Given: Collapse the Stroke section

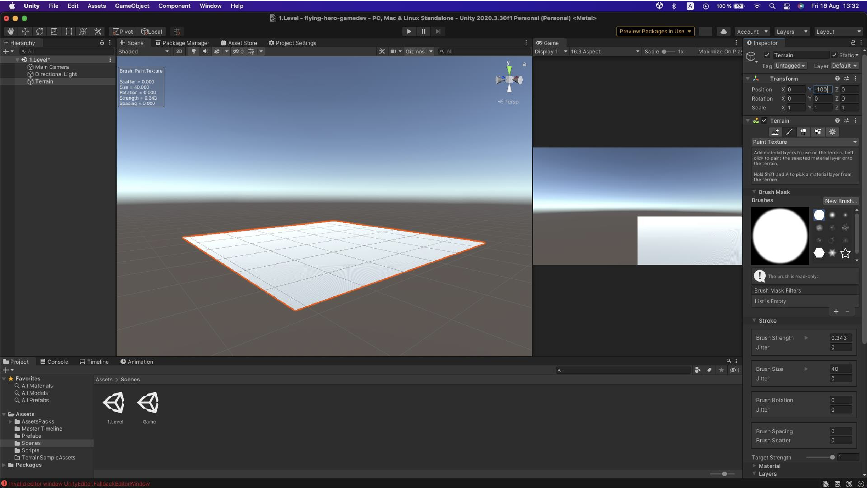Looking at the screenshot, I should (x=754, y=320).
